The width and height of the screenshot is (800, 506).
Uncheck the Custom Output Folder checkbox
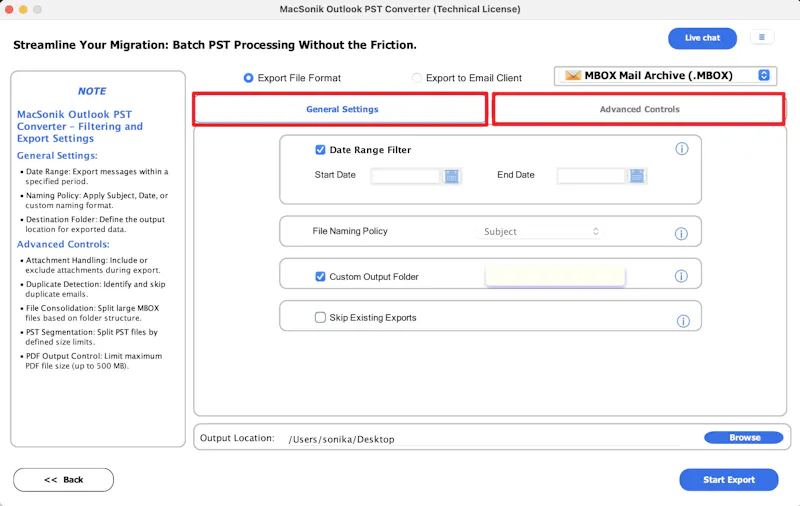[320, 276]
